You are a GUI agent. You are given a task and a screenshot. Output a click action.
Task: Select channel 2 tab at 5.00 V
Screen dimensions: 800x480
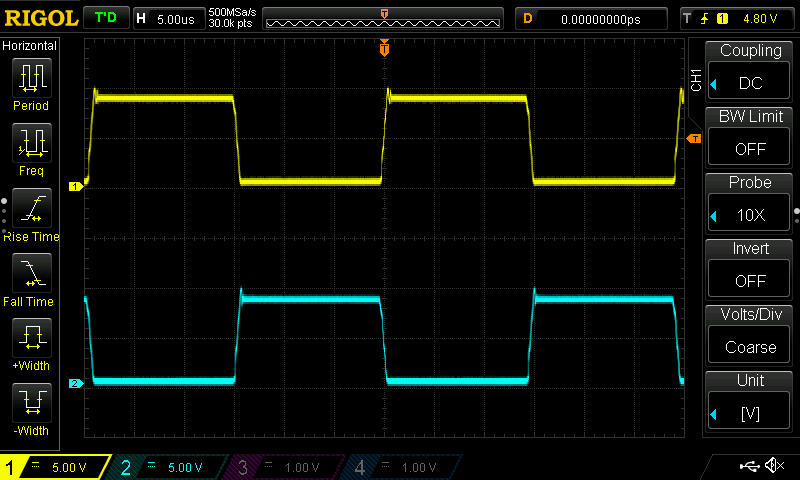(x=170, y=467)
